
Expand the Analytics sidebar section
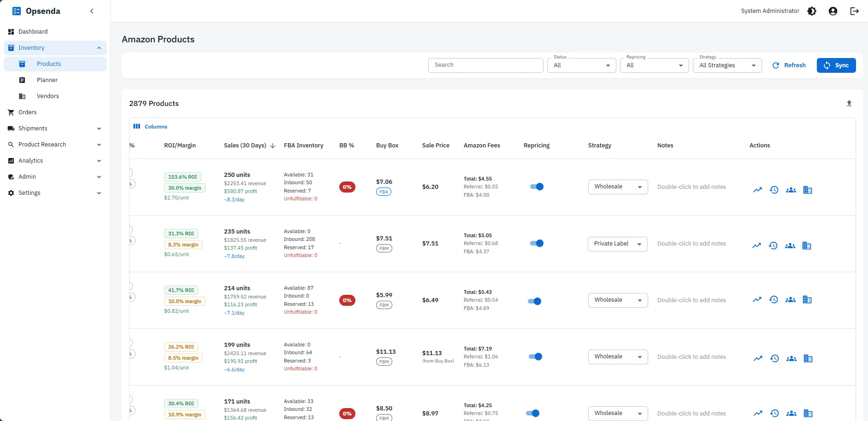tap(55, 161)
